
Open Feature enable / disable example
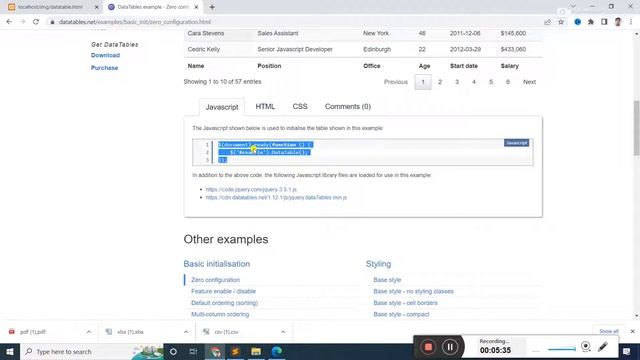pos(223,291)
